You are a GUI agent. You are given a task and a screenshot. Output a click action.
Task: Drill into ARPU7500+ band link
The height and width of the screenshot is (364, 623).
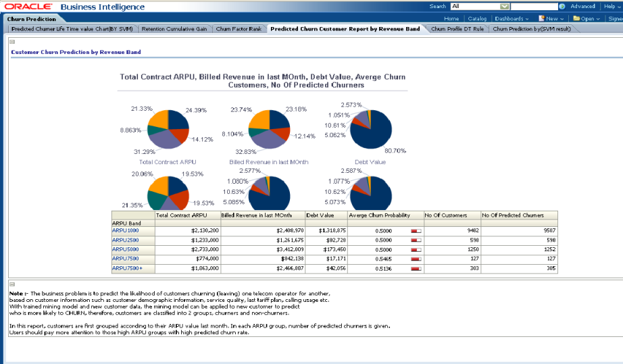127,268
